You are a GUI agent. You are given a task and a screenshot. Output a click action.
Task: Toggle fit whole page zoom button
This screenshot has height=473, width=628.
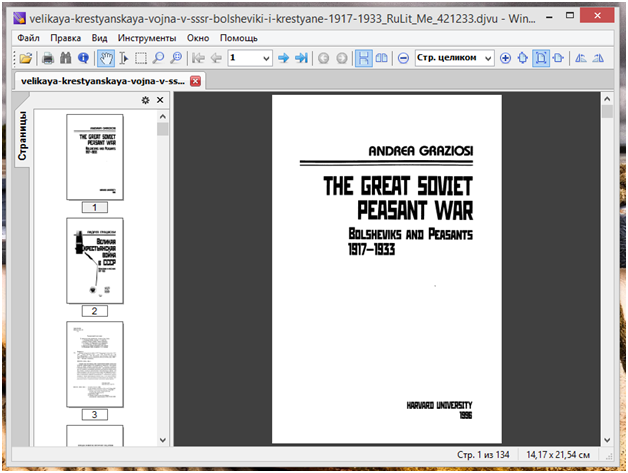tap(541, 58)
